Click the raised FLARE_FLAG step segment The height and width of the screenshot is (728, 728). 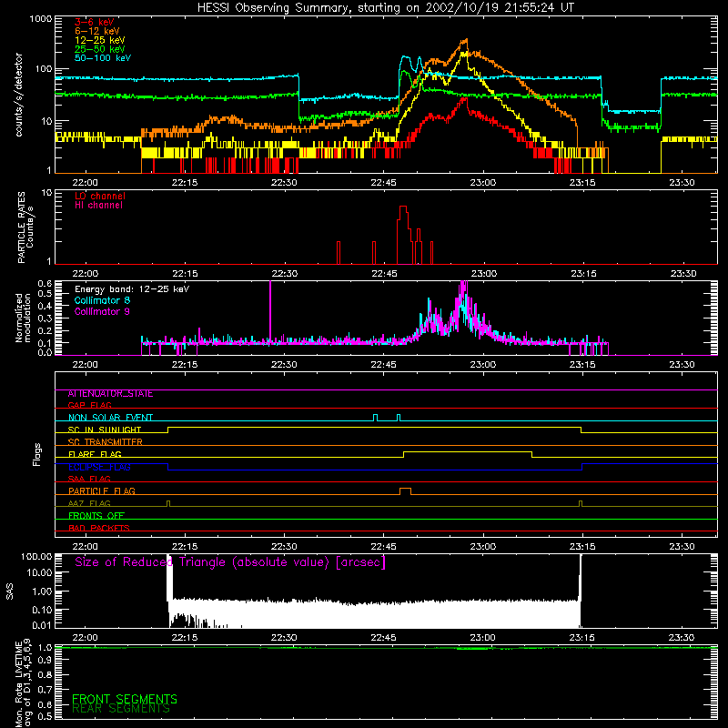pyautogui.click(x=468, y=451)
